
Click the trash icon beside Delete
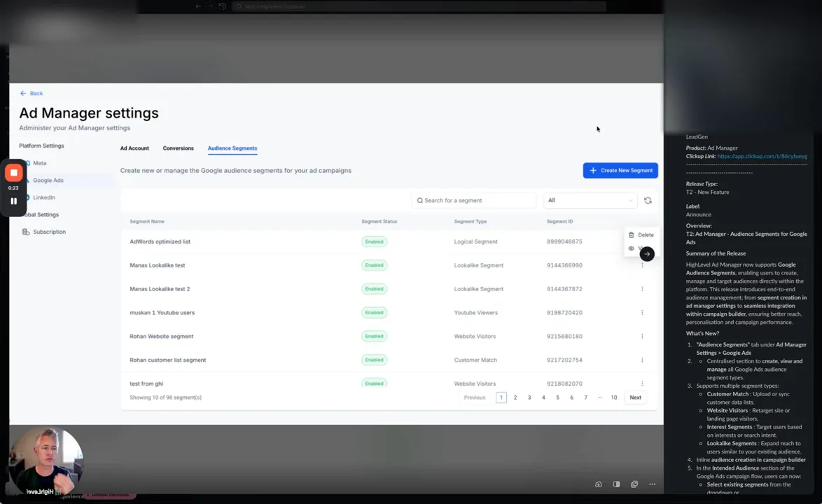click(631, 234)
